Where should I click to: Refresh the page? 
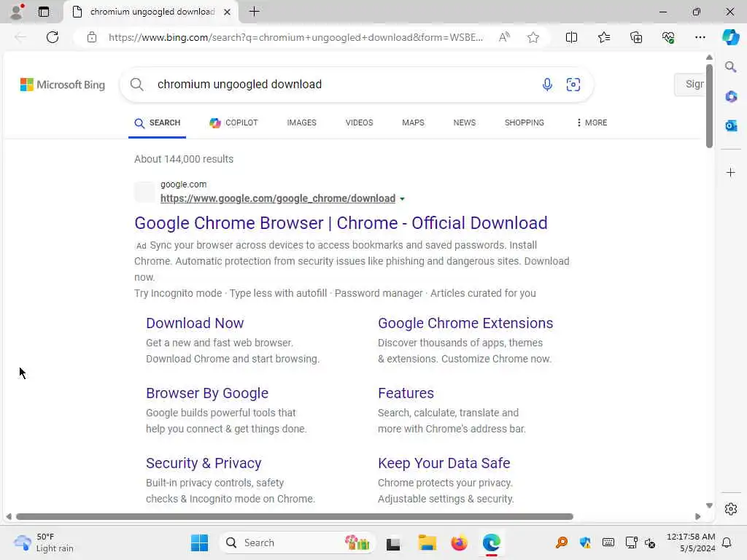[x=53, y=37]
